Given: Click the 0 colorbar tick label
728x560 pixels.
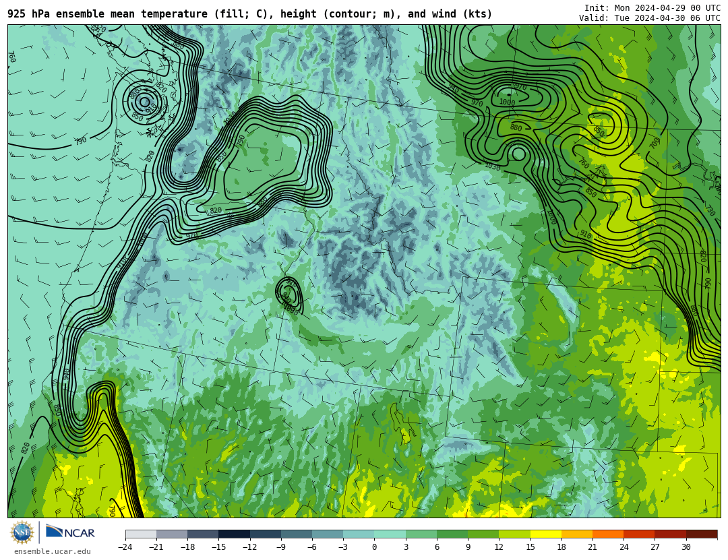Looking at the screenshot, I should click(374, 547).
